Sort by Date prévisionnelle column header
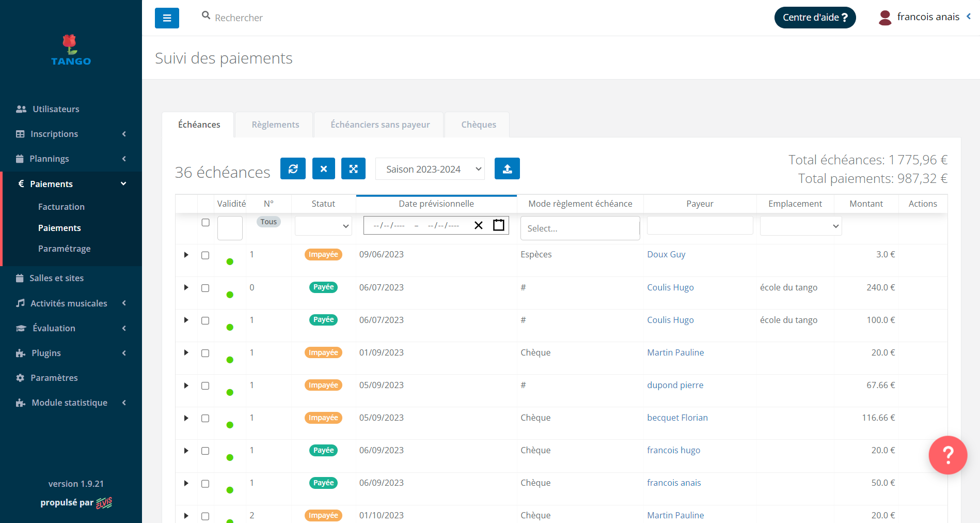This screenshot has width=980, height=523. [x=436, y=204]
